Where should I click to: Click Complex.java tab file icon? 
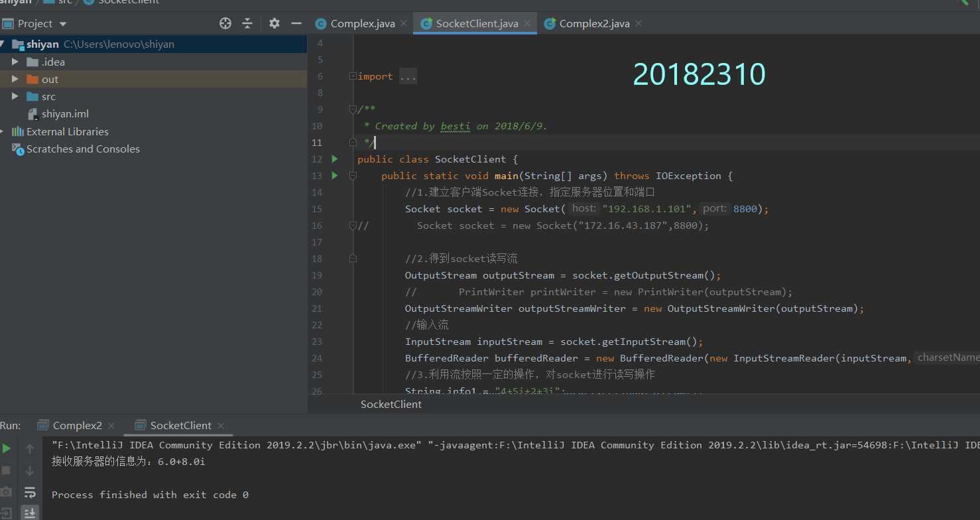[321, 23]
